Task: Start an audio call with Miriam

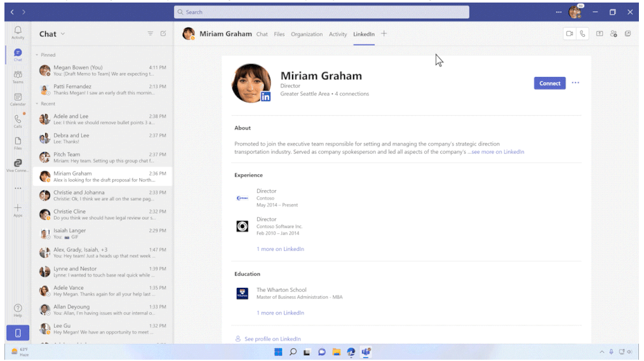Action: point(582,34)
